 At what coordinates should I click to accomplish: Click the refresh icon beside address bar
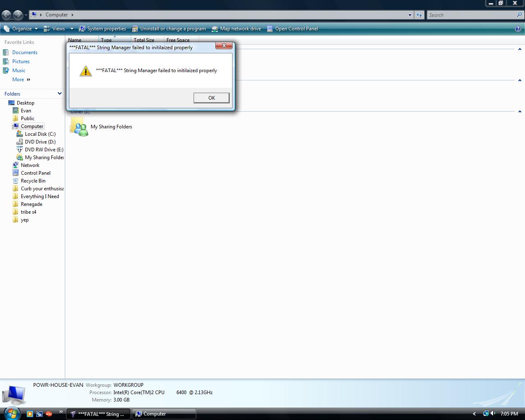tap(419, 15)
